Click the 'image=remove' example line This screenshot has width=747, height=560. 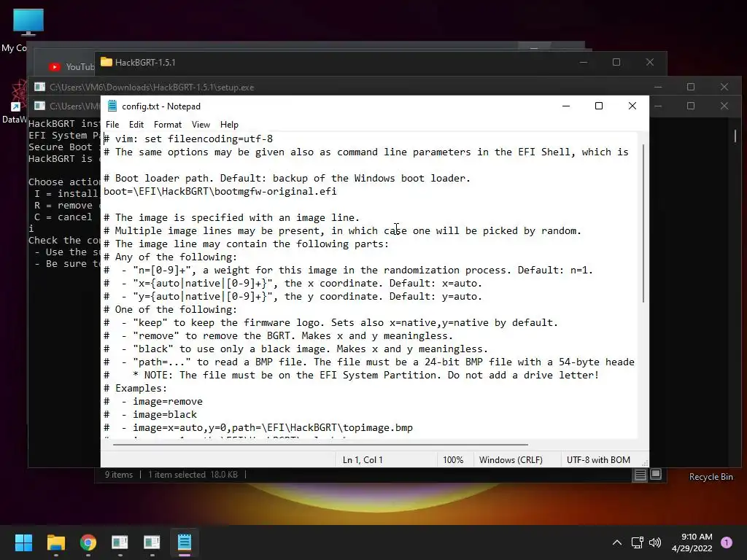[x=153, y=402]
